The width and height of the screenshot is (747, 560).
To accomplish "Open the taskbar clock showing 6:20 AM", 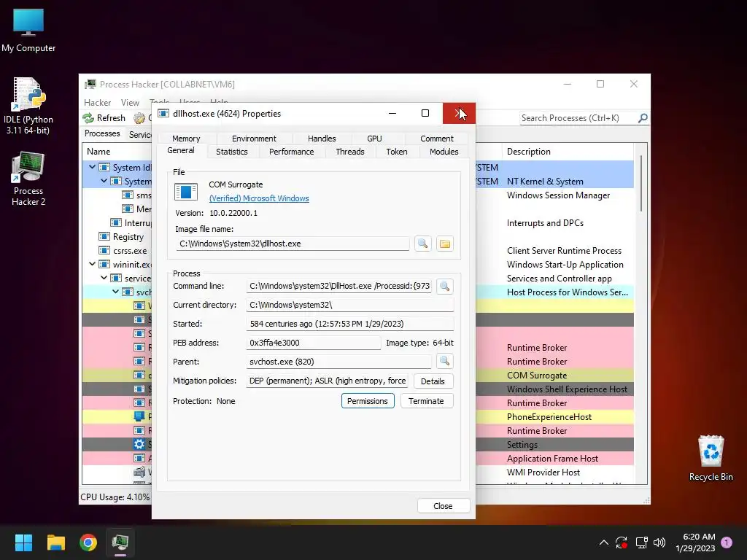I will (x=695, y=542).
